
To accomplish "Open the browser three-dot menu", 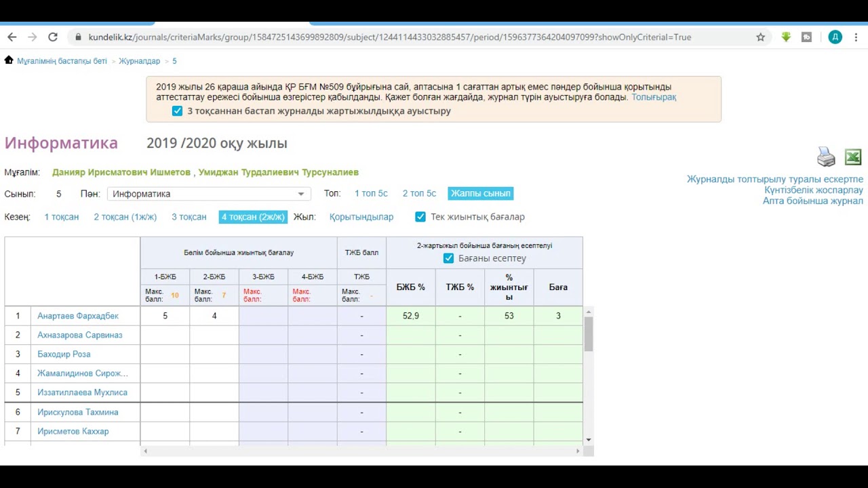I will (856, 37).
